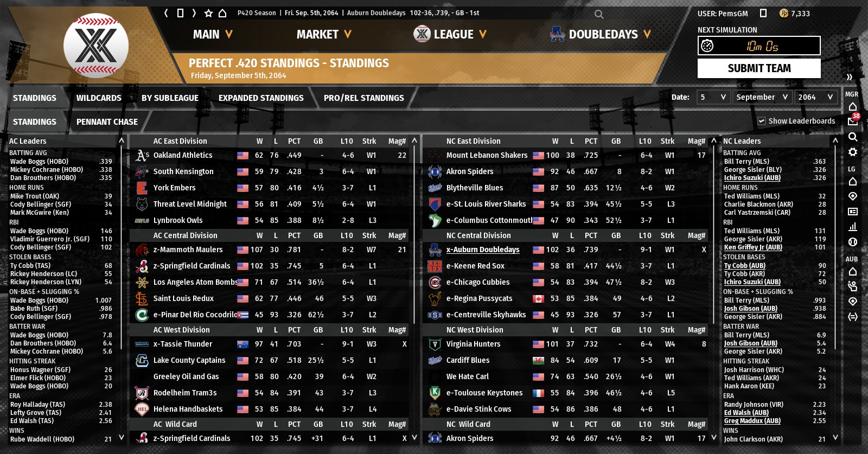Click the next simulation countdown field
This screenshot has height=454, width=868.
[x=759, y=46]
